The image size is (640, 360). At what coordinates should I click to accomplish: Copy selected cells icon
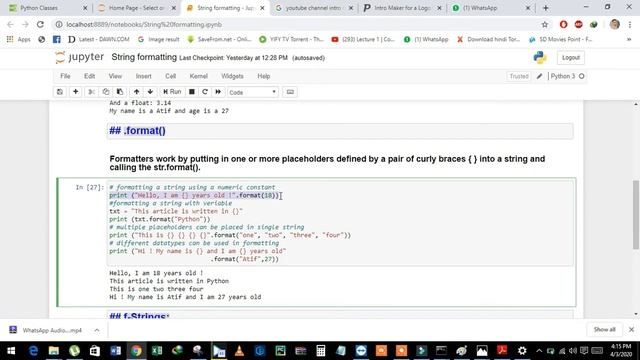(106, 92)
